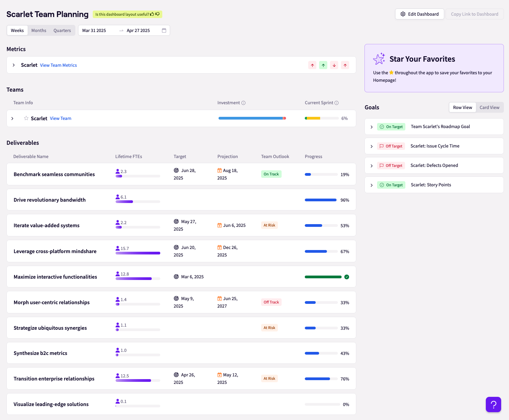Image resolution: width=509 pixels, height=420 pixels.
Task: Switch to the Quarters view
Action: (62, 30)
